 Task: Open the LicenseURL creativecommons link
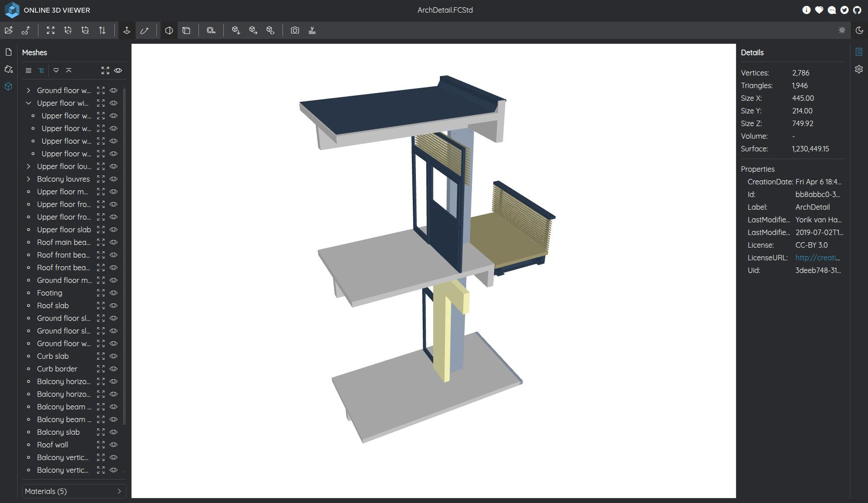pyautogui.click(x=817, y=258)
